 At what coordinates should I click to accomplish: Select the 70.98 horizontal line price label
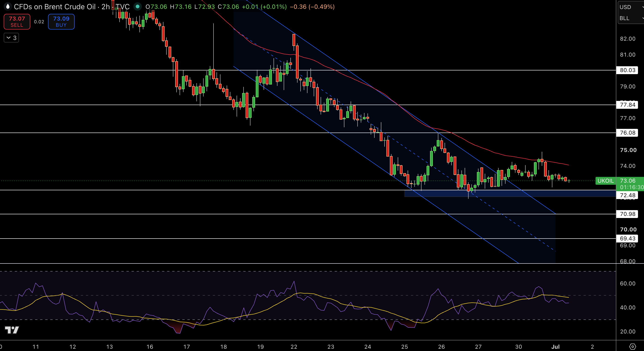point(628,214)
